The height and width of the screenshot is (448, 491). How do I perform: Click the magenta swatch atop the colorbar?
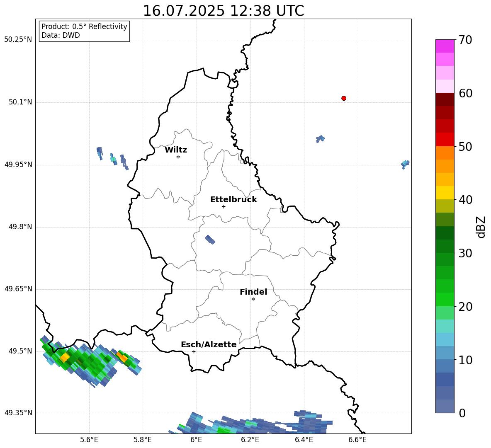pyautogui.click(x=445, y=46)
